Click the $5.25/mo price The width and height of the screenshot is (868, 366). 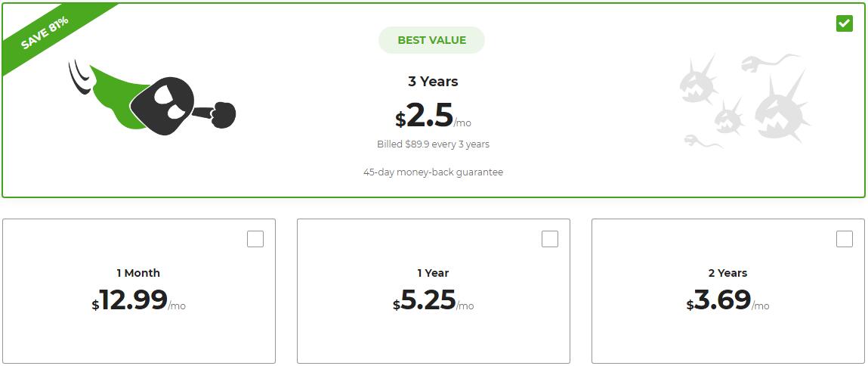434,300
